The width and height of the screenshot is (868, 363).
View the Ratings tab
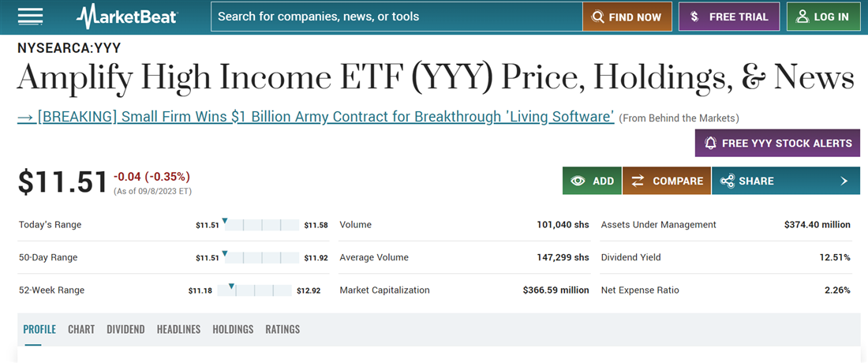pyautogui.click(x=282, y=329)
